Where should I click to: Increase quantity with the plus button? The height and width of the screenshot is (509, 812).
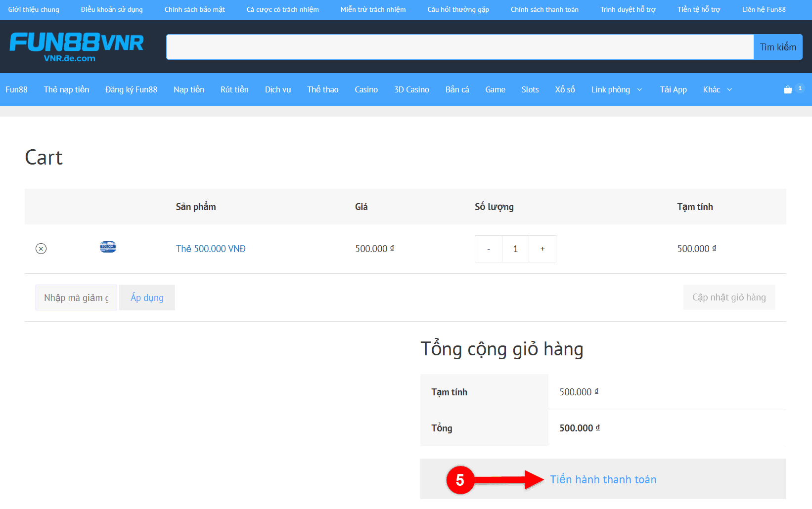tap(542, 249)
